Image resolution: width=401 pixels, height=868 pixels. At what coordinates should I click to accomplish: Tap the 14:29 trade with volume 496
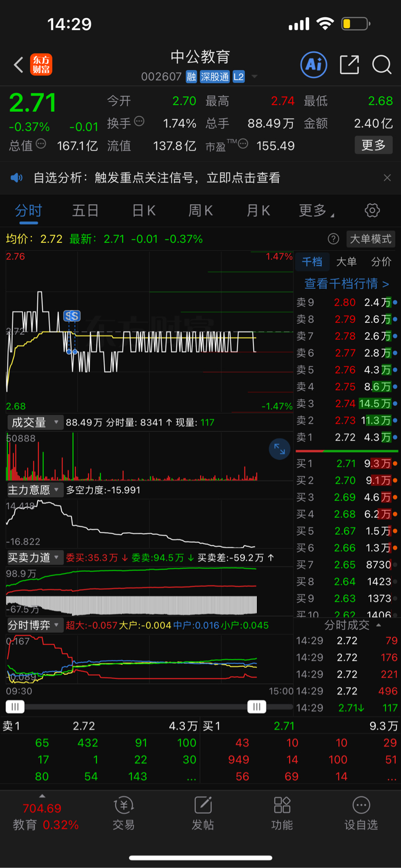[347, 691]
